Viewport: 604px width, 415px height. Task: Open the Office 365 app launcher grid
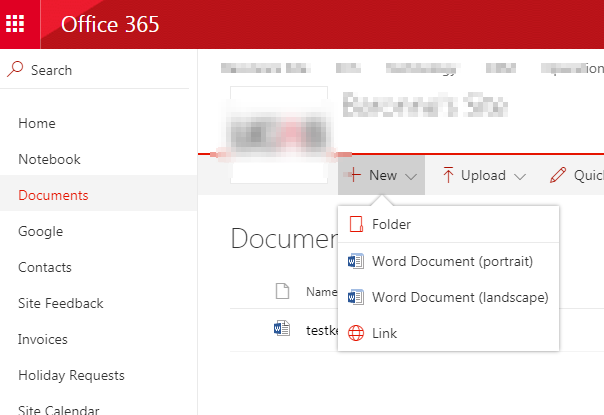pyautogui.click(x=15, y=24)
